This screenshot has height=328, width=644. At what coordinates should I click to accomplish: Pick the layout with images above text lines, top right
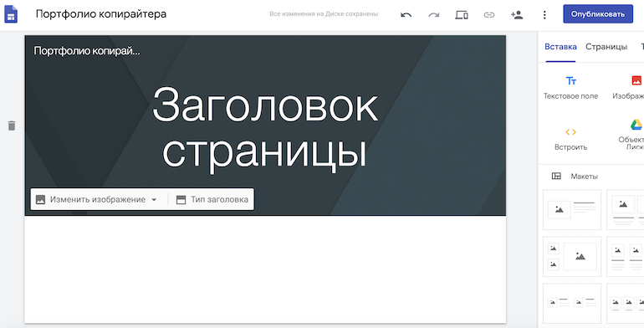[x=625, y=210]
